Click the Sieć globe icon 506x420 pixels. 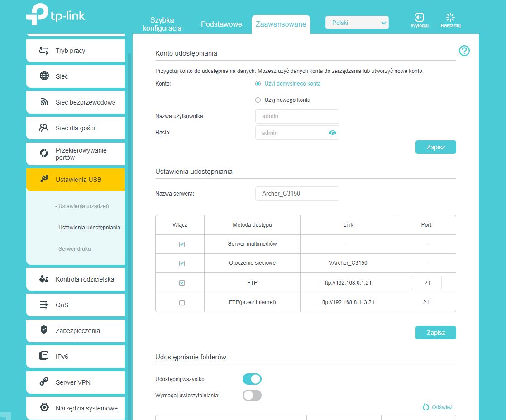[44, 76]
